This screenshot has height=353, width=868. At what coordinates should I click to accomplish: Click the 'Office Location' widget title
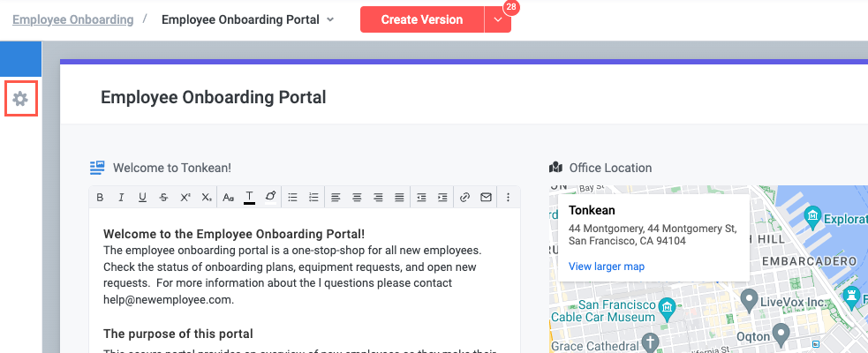(610, 168)
